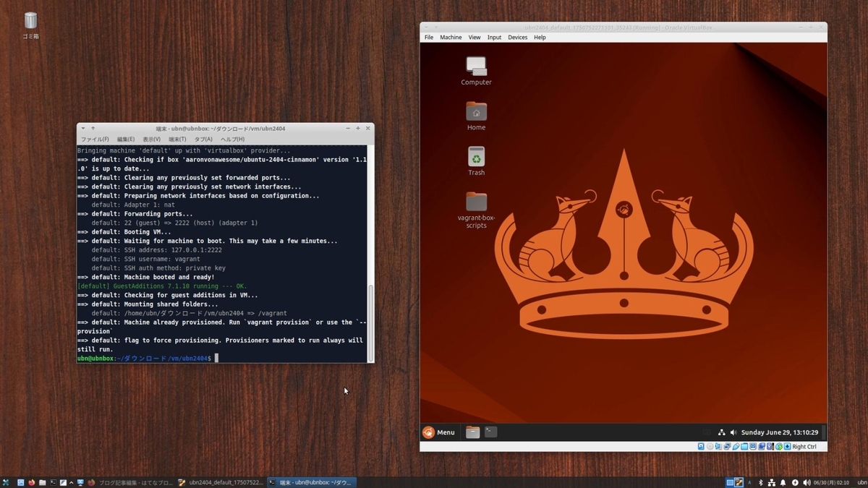Open VirtualBox Machine menu
Viewport: 868px width, 488px height.
tap(451, 38)
